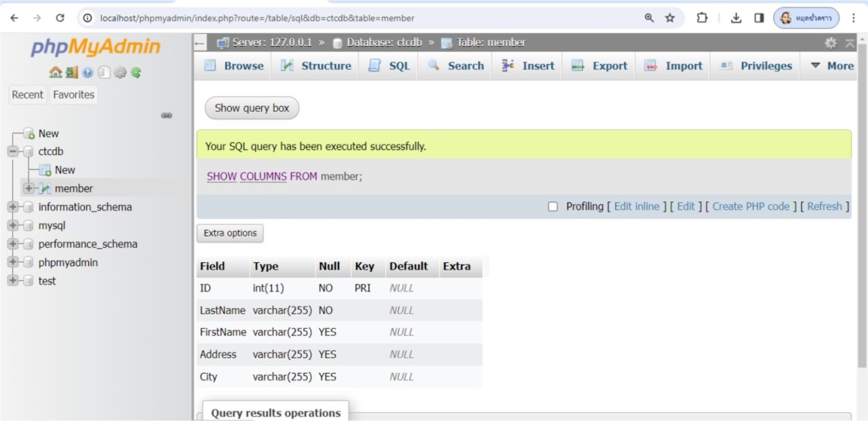This screenshot has height=421, width=868.
Task: Collapse the ctcdb database tree node
Action: coord(13,152)
